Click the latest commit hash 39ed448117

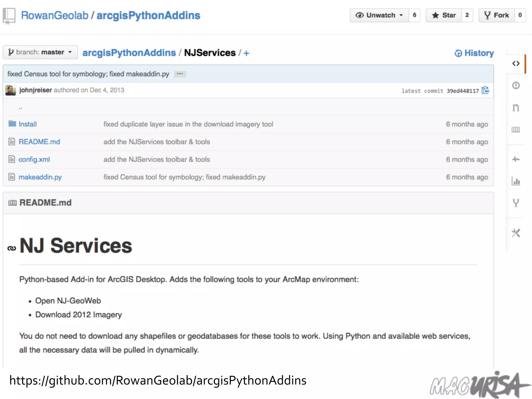(463, 91)
